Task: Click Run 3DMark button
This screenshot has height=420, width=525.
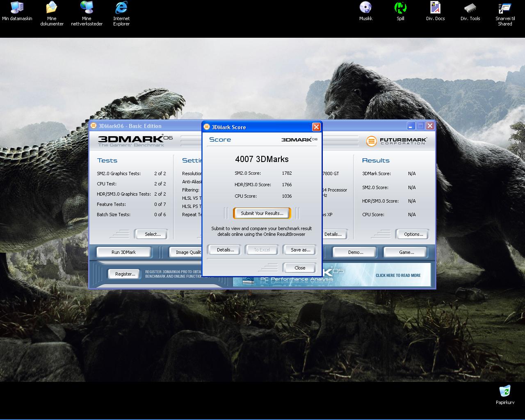Action: click(123, 252)
